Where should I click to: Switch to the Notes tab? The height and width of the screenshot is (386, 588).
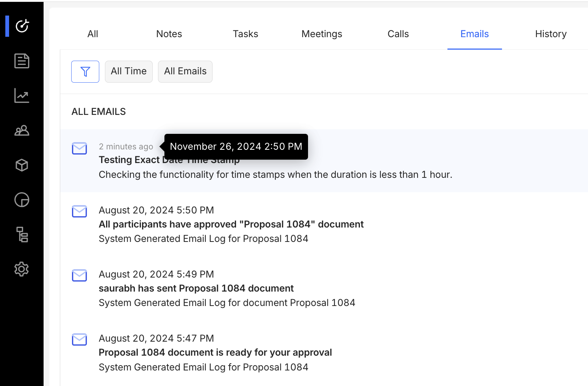click(169, 34)
